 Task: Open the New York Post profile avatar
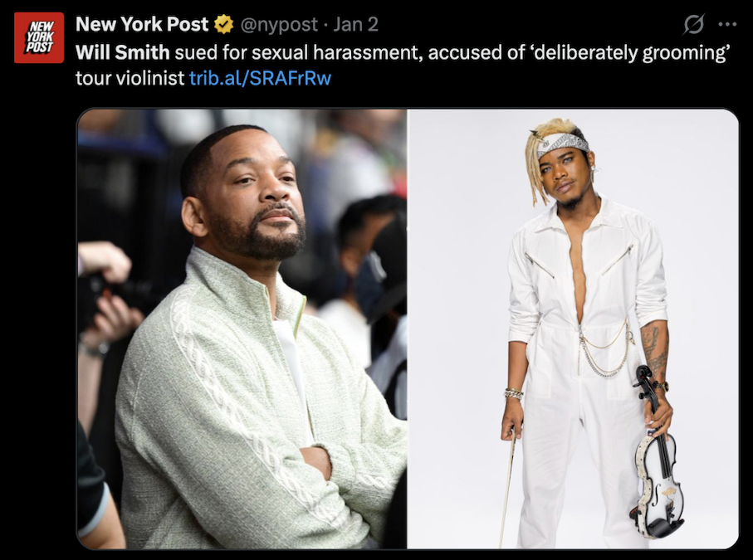pos(39,38)
